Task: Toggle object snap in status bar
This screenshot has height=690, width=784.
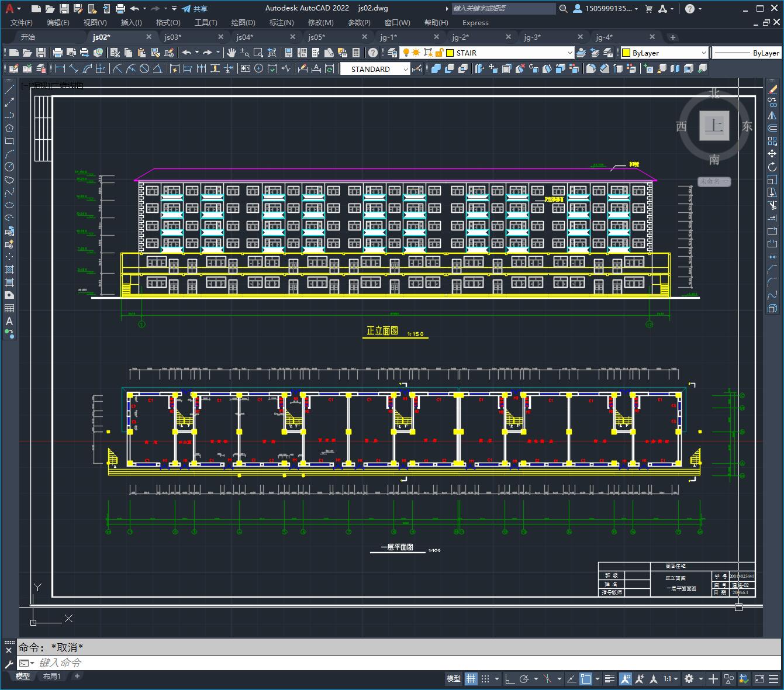Action: click(585, 679)
